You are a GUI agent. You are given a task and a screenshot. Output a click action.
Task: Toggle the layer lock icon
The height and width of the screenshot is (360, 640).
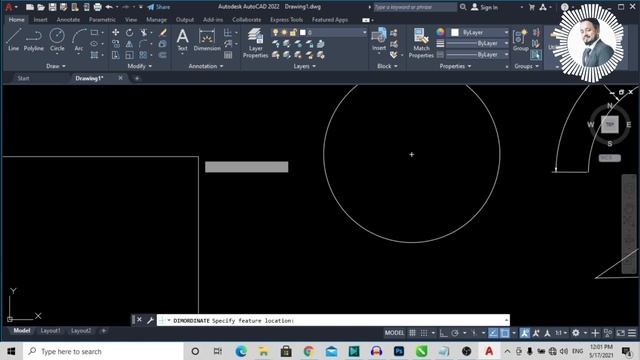click(293, 32)
